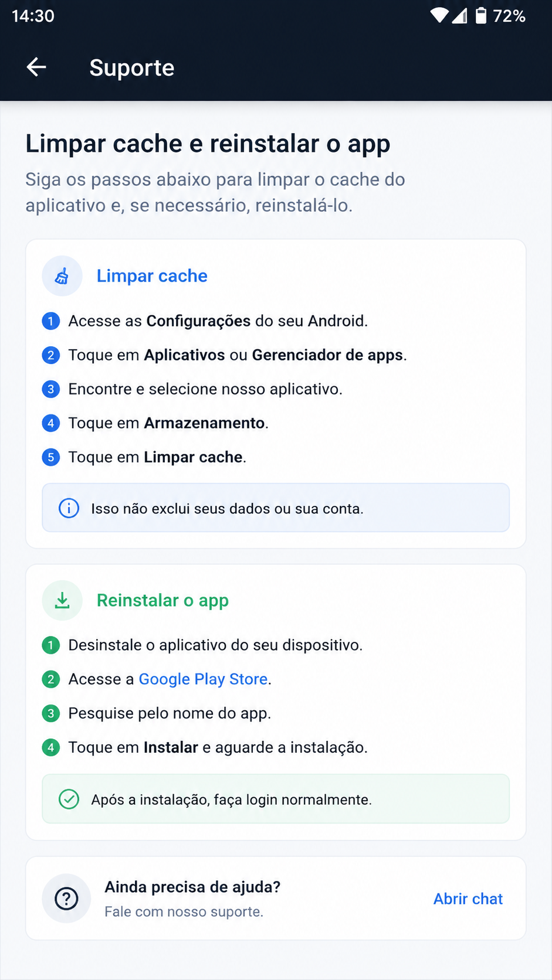Tap the battery icon in status bar
The height and width of the screenshot is (980, 552).
click(x=480, y=16)
